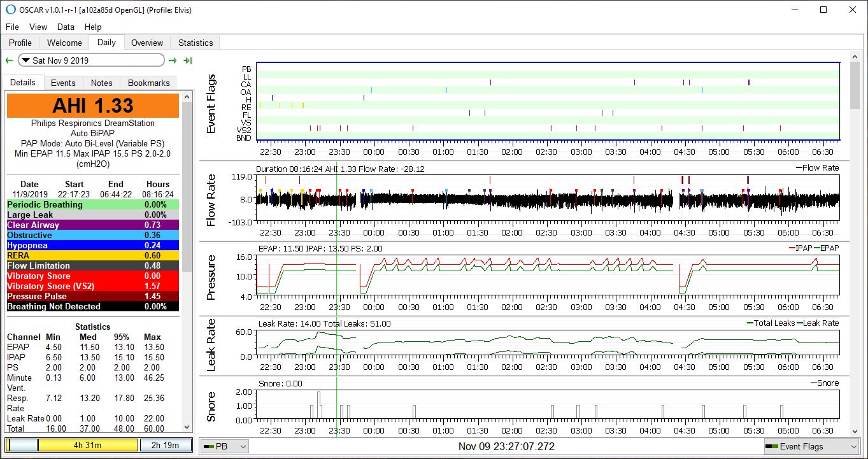Select the Details sub-tab

tap(23, 82)
